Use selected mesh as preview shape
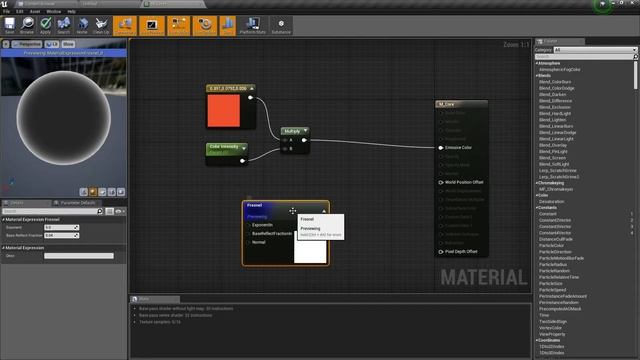Viewport: 640px width, 360px height. [x=121, y=192]
